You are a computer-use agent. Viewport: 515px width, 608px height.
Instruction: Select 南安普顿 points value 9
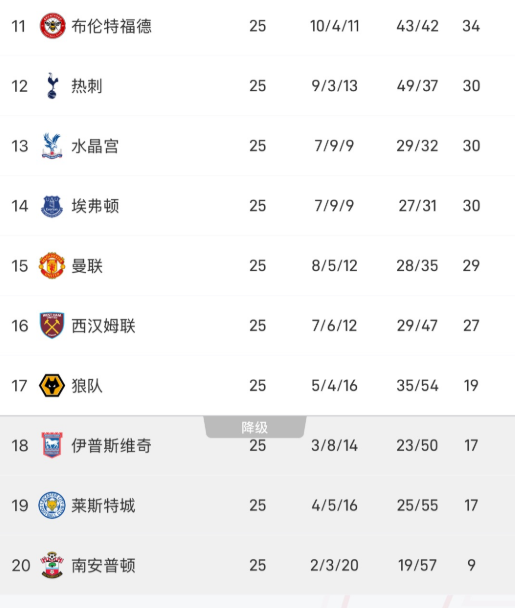click(x=471, y=565)
